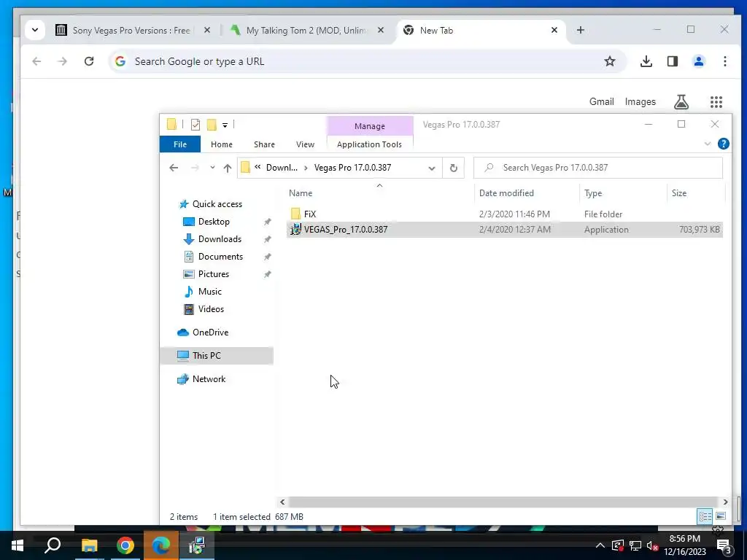Viewport: 747px width, 560px height.
Task: Open the Share ribbon tab
Action: (264, 144)
